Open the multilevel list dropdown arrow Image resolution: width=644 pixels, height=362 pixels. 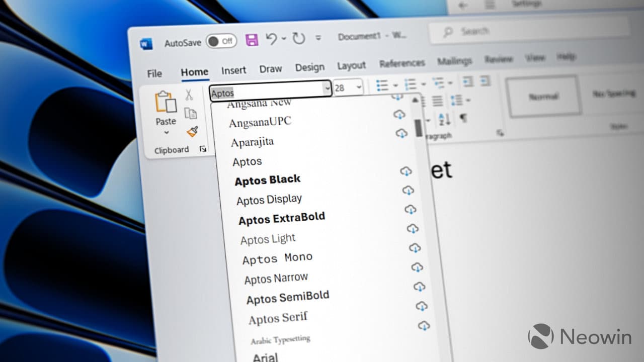449,83
